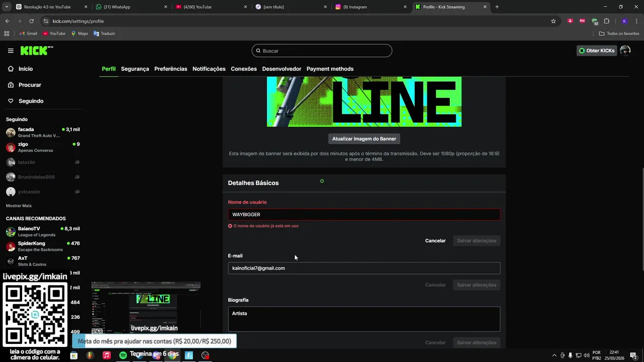
Task: Open the offline tataziin channel
Action: 43,162
